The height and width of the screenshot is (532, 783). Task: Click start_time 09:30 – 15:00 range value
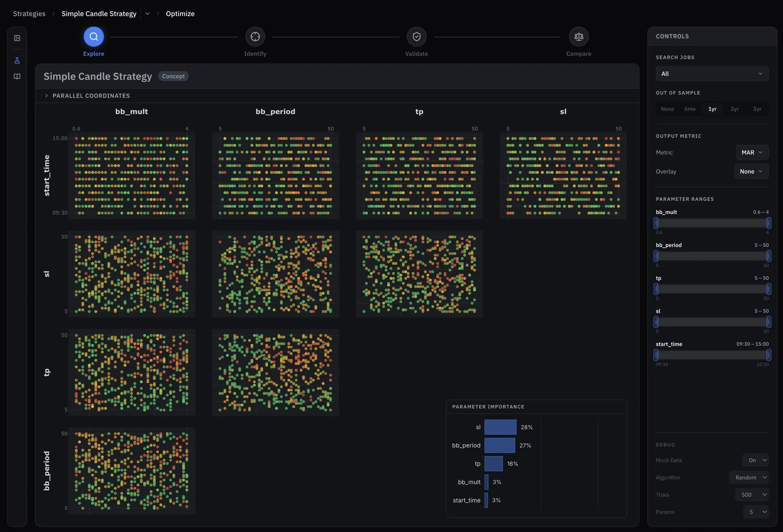coord(753,344)
